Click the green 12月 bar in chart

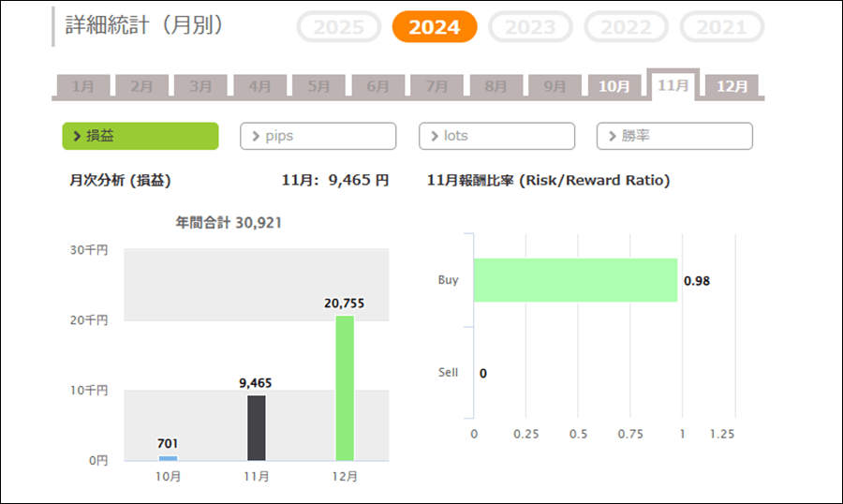(345, 388)
